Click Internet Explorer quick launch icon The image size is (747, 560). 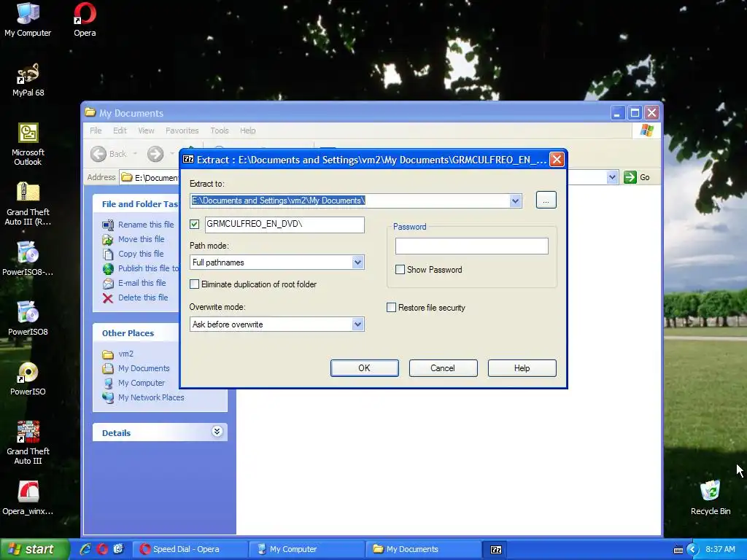[86, 549]
